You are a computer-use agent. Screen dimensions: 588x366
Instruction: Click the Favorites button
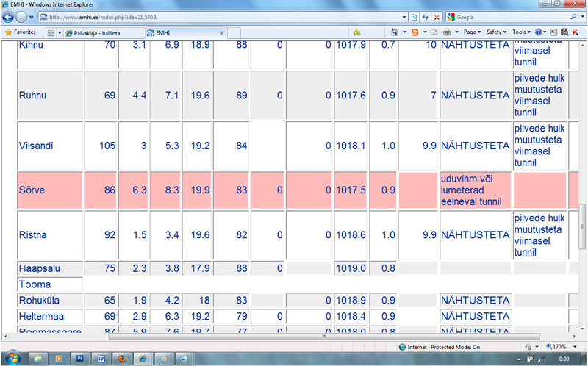coord(21,32)
